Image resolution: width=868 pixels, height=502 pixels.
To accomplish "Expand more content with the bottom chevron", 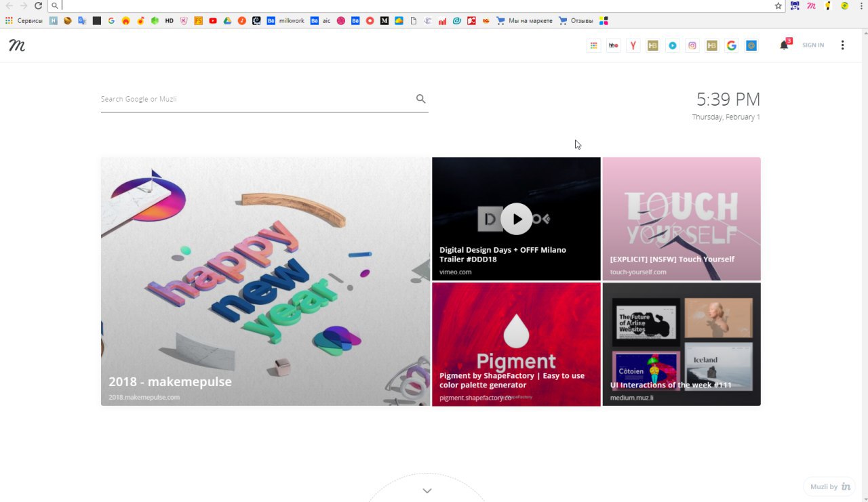I will (x=427, y=490).
